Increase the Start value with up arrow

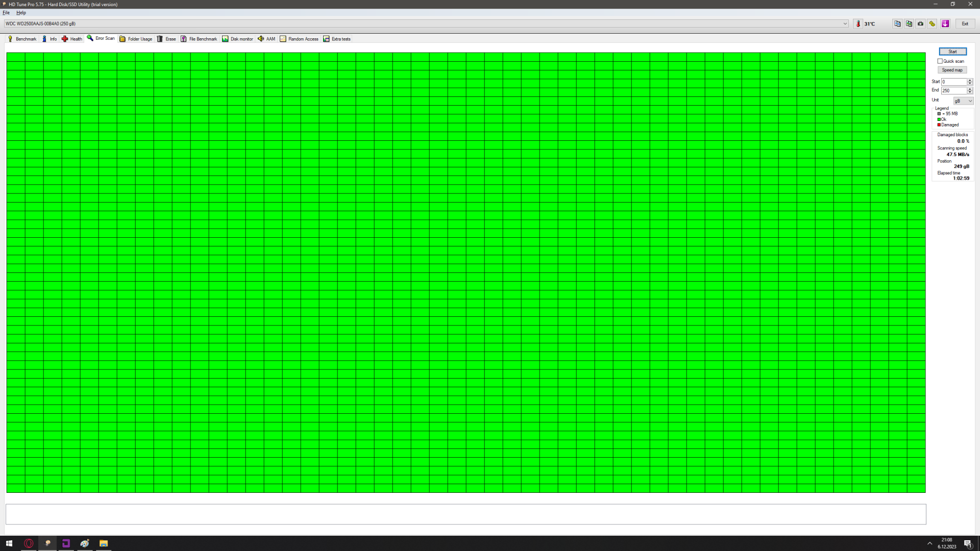tap(970, 80)
